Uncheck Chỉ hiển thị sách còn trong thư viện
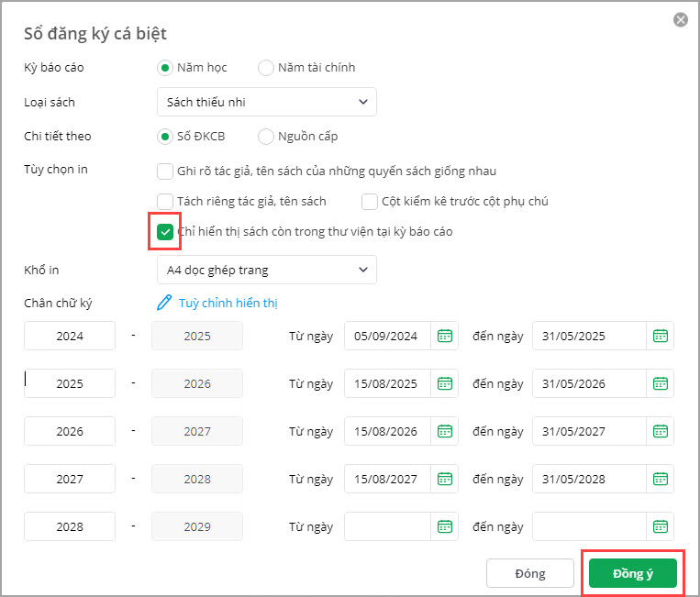 [165, 232]
